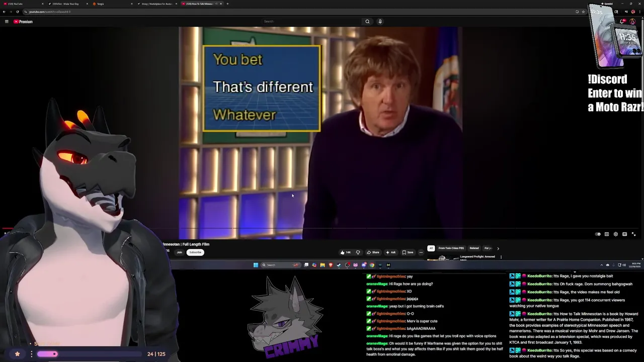Open the YouTube notifications bell
644x362 pixels.
point(623,22)
